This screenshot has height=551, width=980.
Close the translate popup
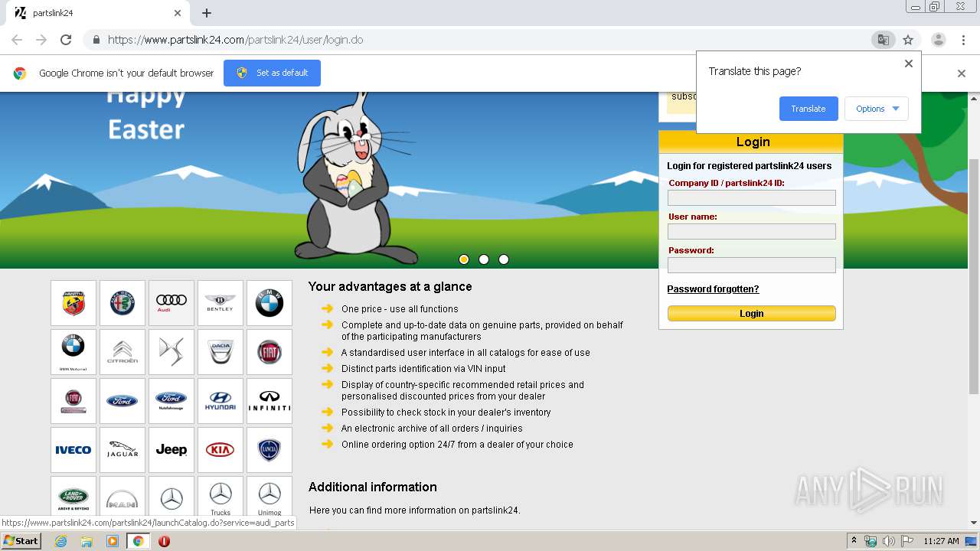click(x=909, y=64)
